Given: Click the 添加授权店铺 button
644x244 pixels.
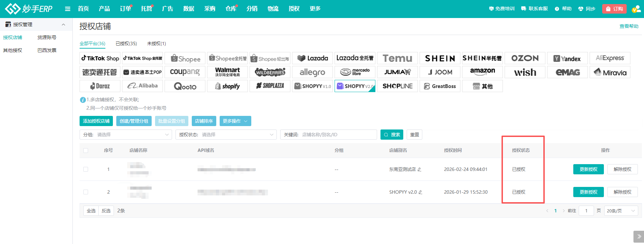Looking at the screenshot, I should 96,121.
